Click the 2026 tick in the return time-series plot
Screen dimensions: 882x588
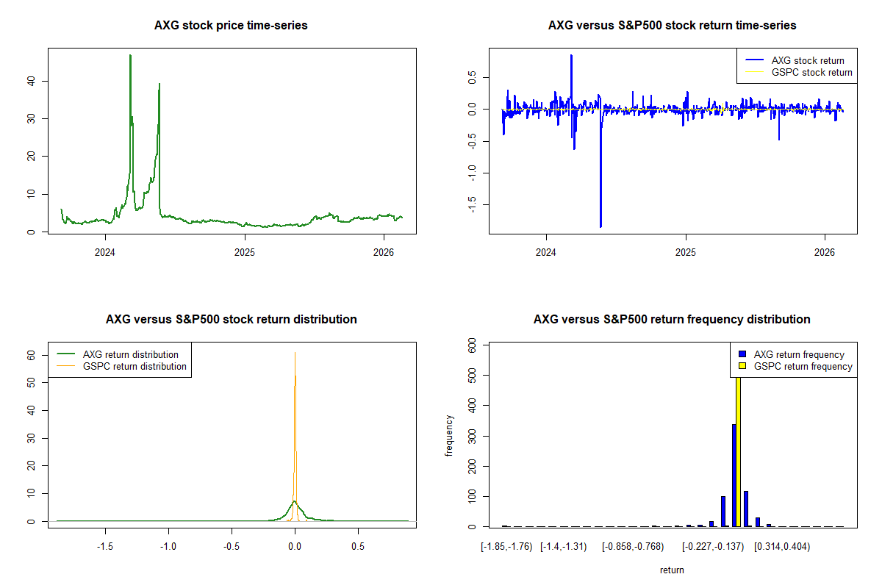point(825,251)
